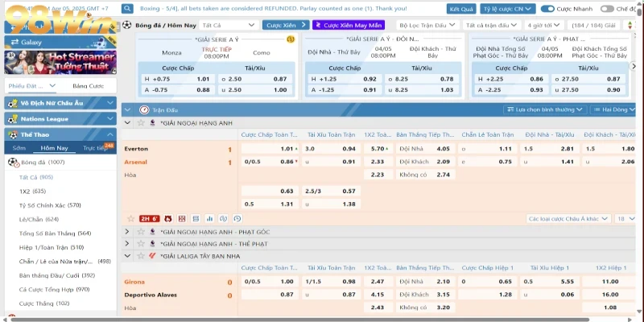Click the soccer ball icon beside Bóng đá / Hôm Nay
The width and height of the screenshot is (644, 322).
tap(127, 25)
